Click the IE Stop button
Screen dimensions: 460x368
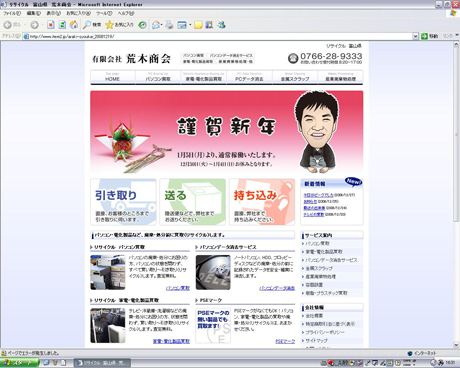click(x=51, y=25)
